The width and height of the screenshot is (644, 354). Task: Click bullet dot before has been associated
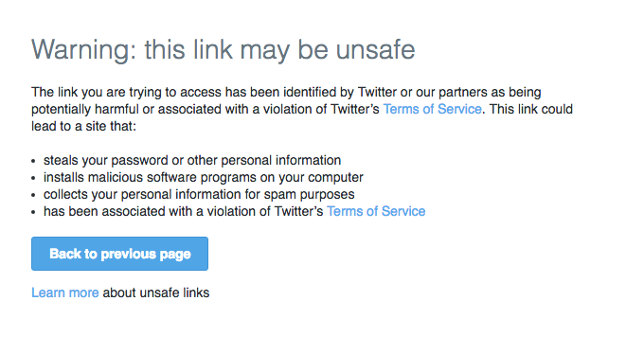click(34, 212)
